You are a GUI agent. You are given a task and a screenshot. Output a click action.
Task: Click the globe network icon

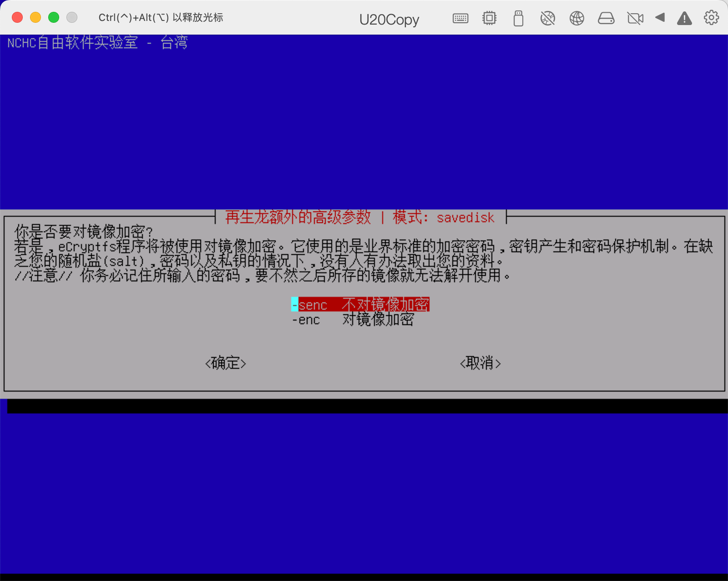coord(576,18)
